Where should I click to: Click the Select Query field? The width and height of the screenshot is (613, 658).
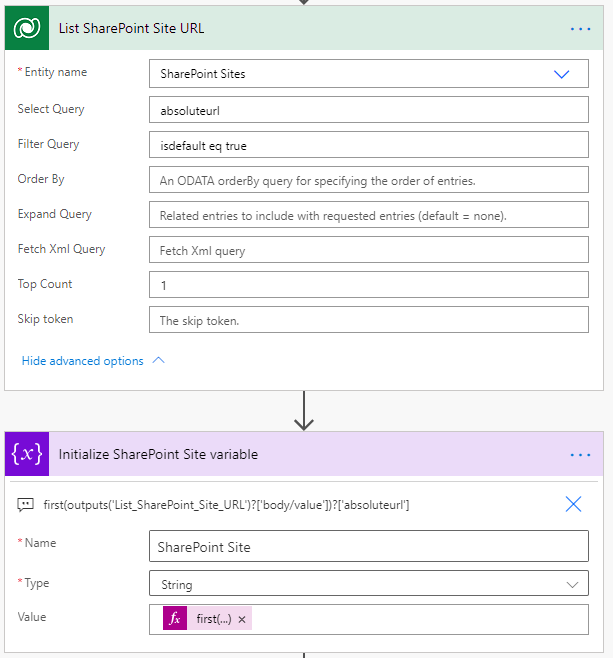[x=368, y=109]
